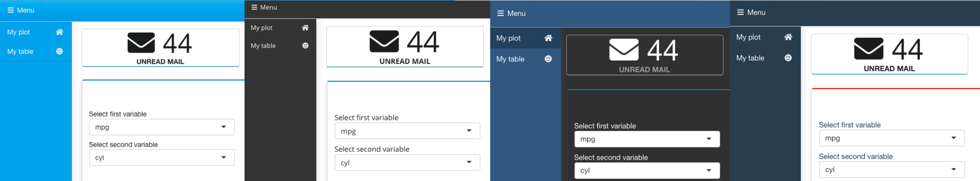The width and height of the screenshot is (980, 181).
Task: Click number 44 in dark gray theme
Action: click(423, 42)
